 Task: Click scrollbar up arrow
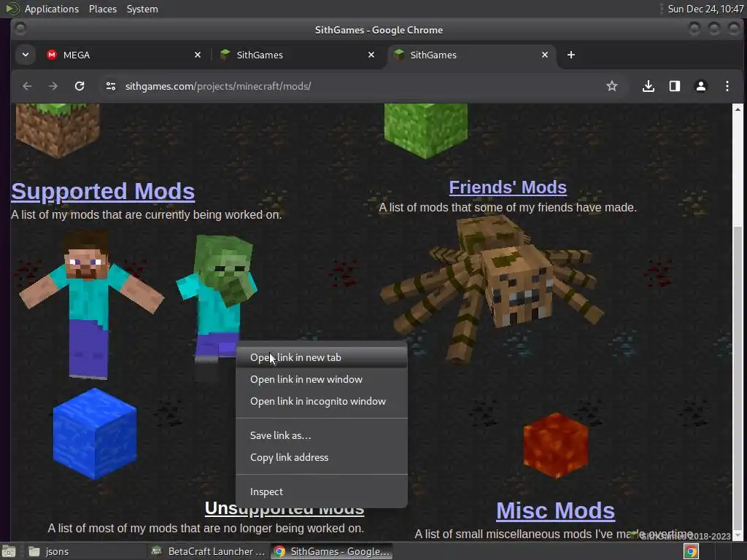pos(738,109)
